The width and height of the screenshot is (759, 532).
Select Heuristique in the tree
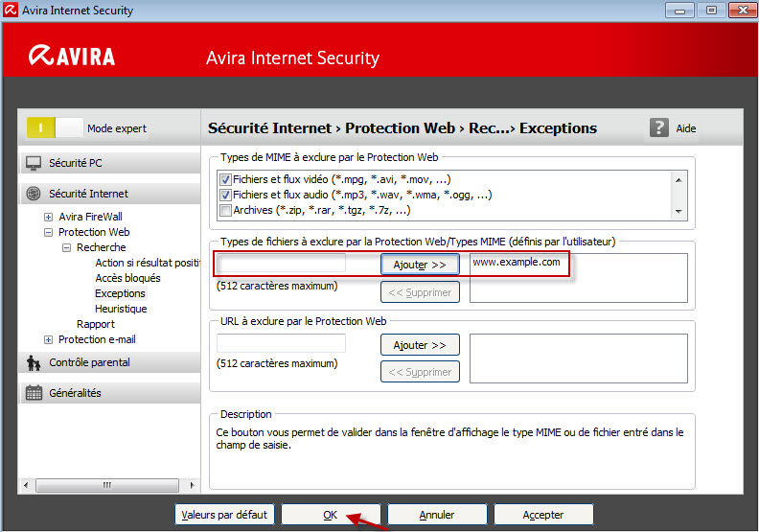(x=121, y=310)
